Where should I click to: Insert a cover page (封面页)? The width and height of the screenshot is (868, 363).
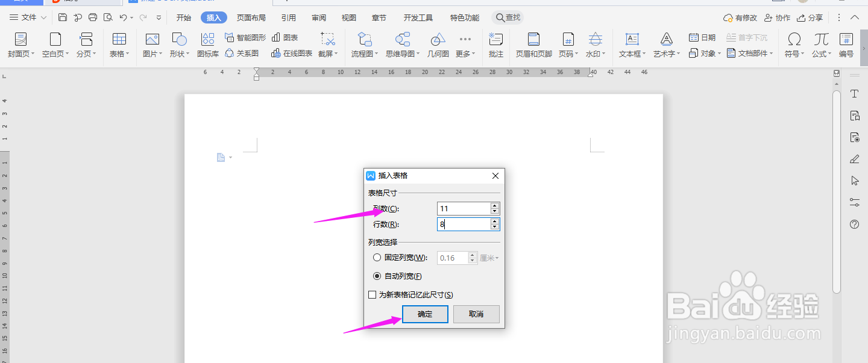coord(21,45)
